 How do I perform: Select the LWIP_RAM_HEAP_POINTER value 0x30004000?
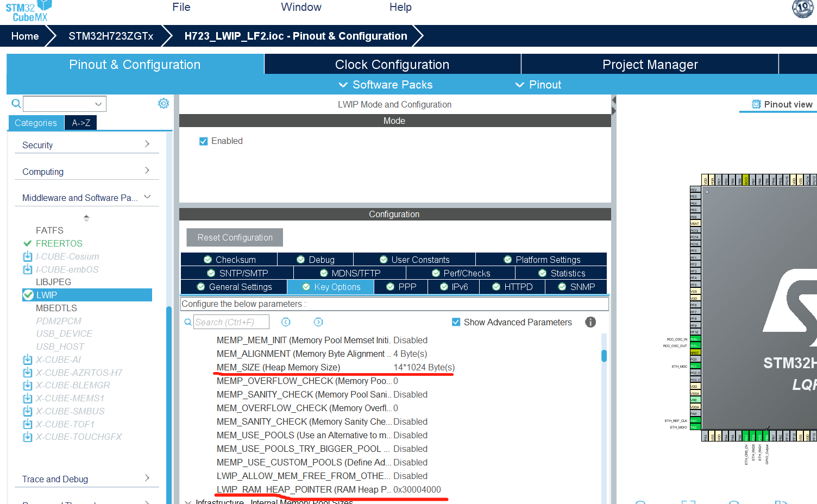point(417,489)
